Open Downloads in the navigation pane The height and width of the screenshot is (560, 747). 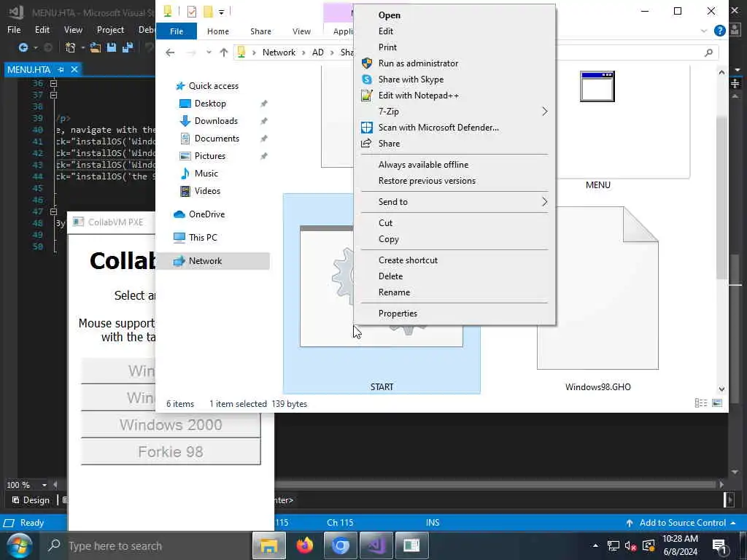point(216,121)
